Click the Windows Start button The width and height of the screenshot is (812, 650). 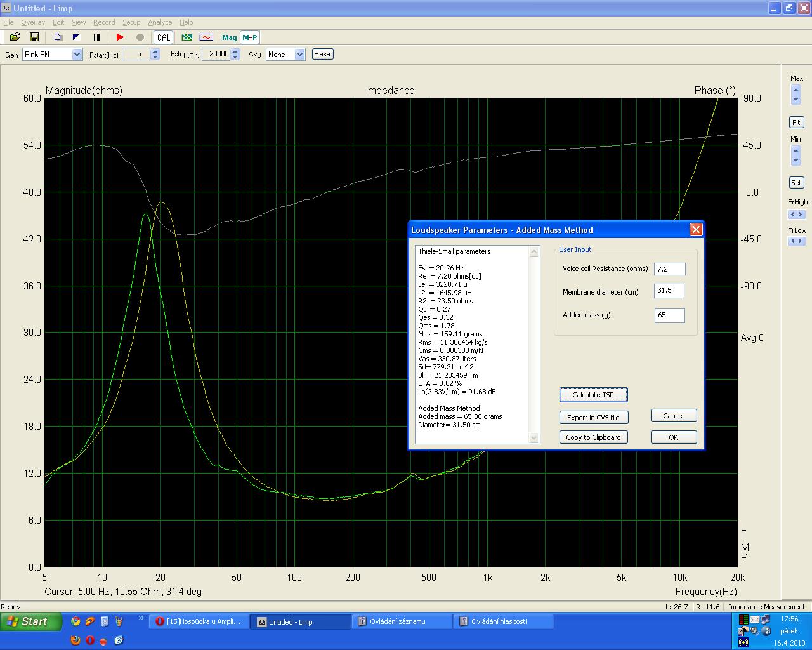pyautogui.click(x=31, y=622)
